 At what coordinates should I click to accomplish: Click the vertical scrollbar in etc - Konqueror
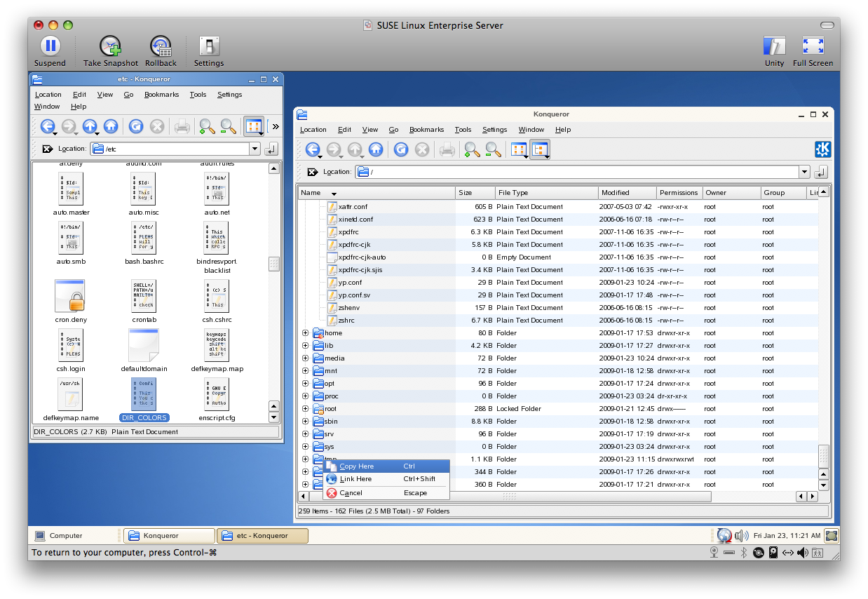[274, 264]
